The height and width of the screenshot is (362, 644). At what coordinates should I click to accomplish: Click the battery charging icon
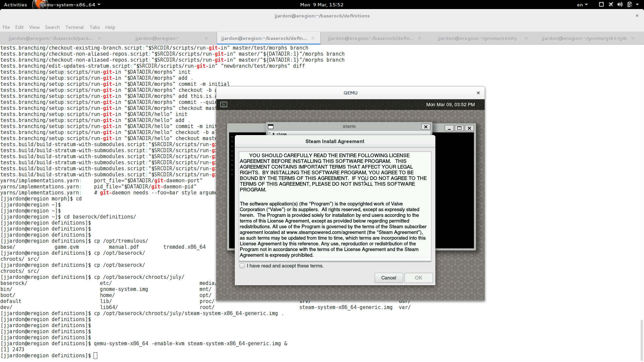coord(630,4)
